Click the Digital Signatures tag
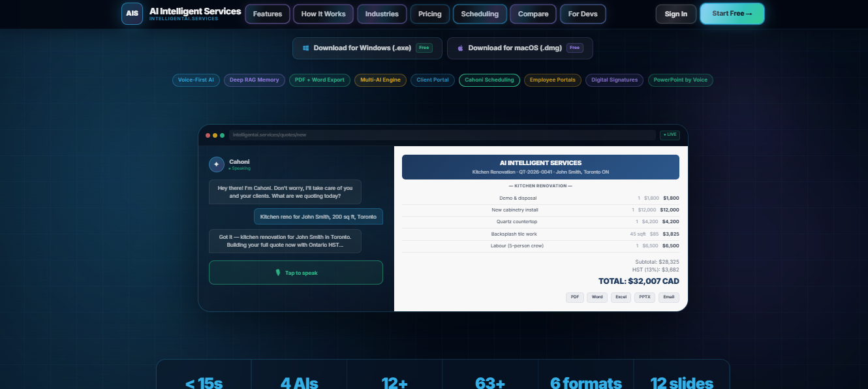Image resolution: width=868 pixels, height=389 pixels. (614, 80)
